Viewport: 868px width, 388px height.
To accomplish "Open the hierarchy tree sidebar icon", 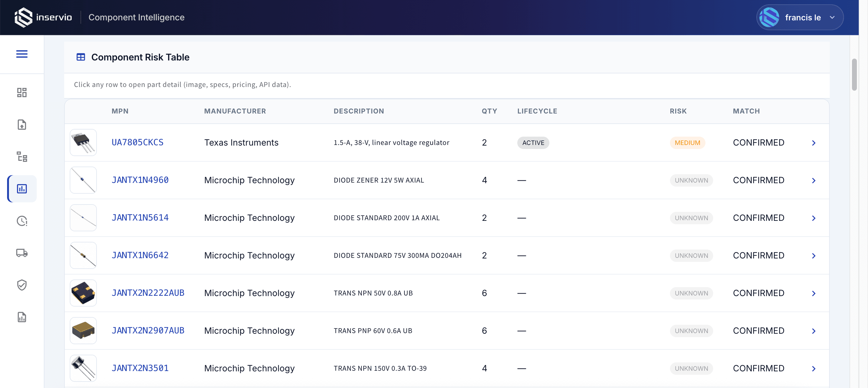I will point(22,157).
